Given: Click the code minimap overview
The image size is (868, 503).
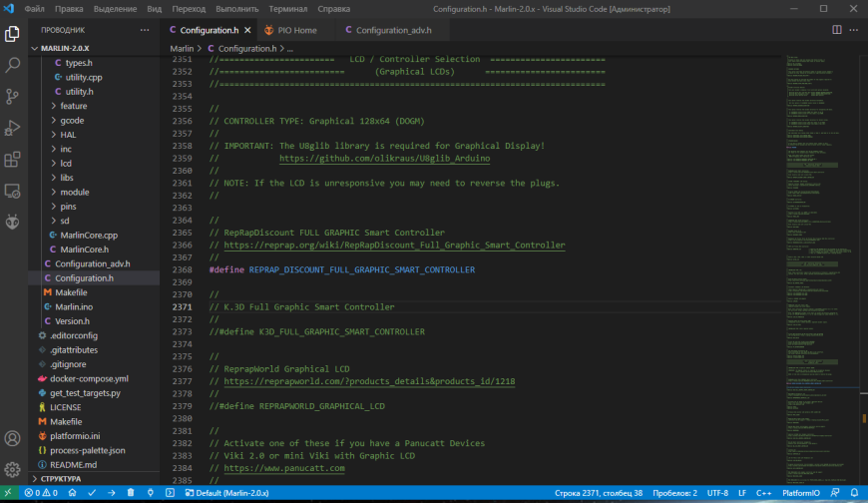Looking at the screenshot, I should (x=821, y=269).
